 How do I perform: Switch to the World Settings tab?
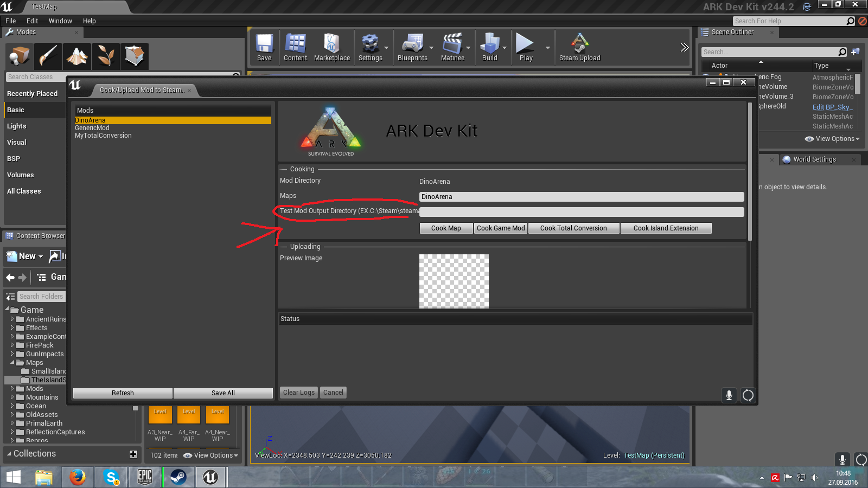pyautogui.click(x=814, y=159)
